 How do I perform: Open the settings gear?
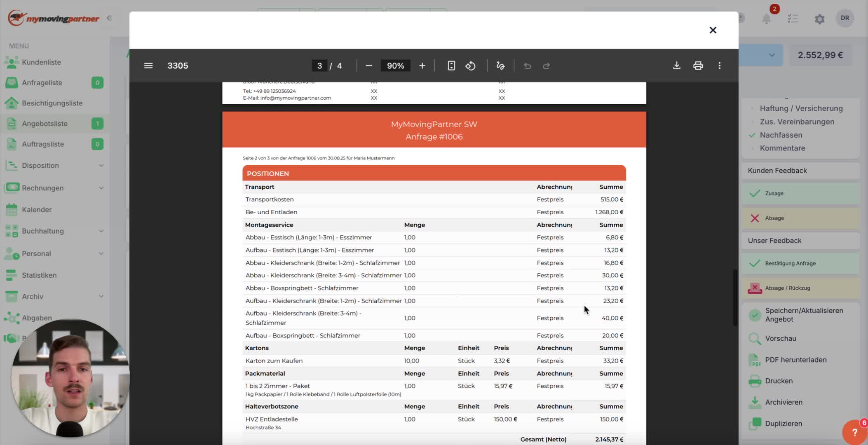coord(819,19)
